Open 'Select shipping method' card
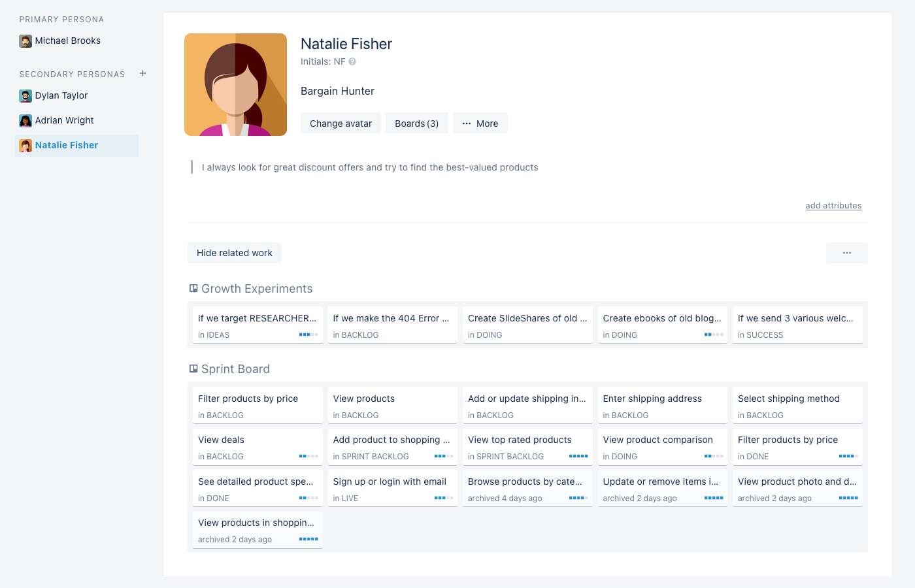Image resolution: width=915 pixels, height=588 pixels. click(x=797, y=405)
